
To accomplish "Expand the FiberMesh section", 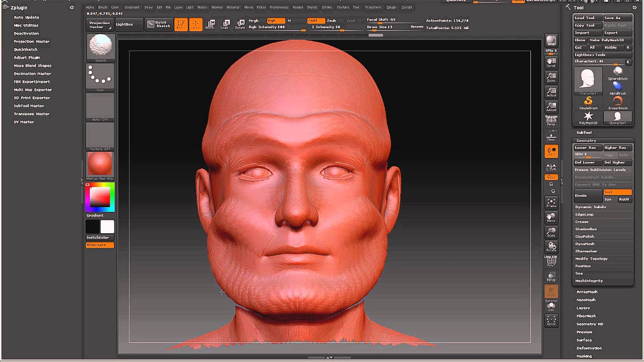I will pyautogui.click(x=586, y=316).
